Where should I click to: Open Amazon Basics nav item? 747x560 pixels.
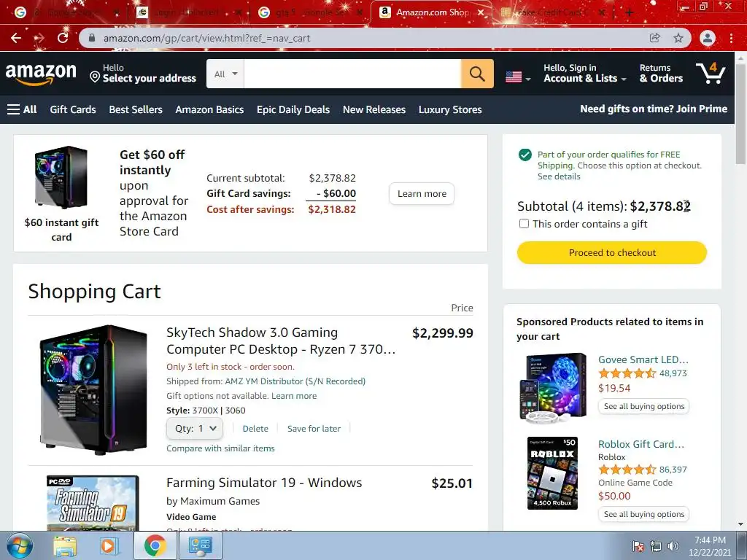209,109
